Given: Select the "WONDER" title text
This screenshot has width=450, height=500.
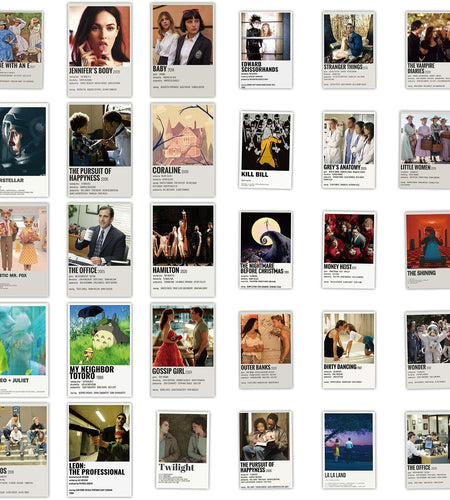Looking at the screenshot, I should coord(417,367).
